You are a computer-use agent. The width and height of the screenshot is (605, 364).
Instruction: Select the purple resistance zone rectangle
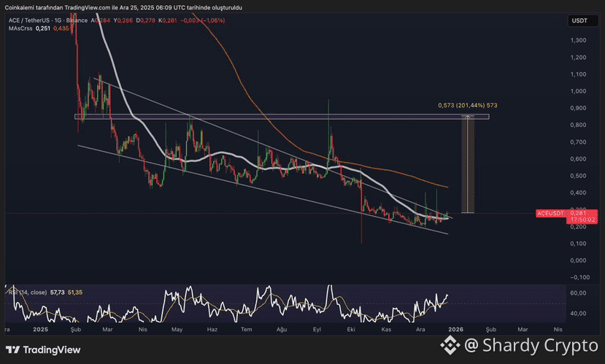pyautogui.click(x=282, y=117)
